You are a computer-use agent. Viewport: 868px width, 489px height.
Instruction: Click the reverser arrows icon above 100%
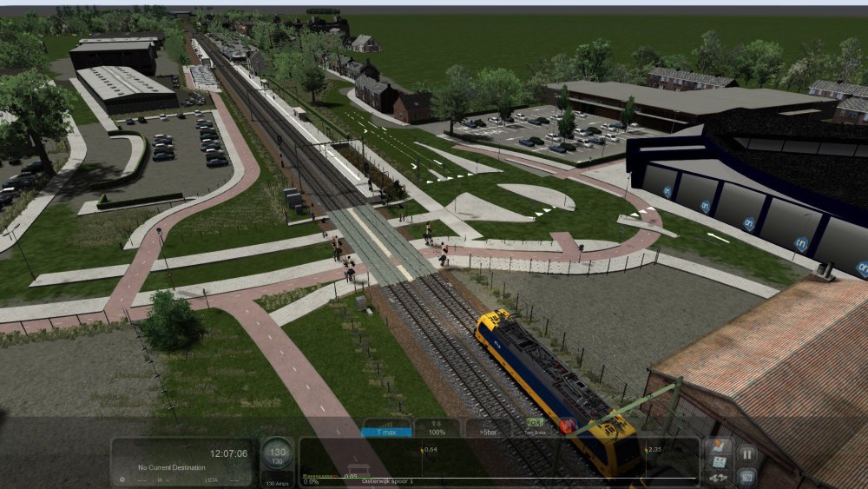[x=437, y=423]
